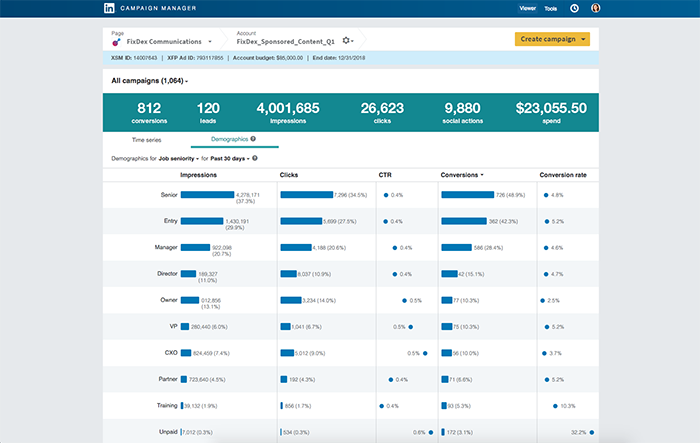Click the Account budget text in info bar
This screenshot has height=443, width=700.
pos(268,58)
